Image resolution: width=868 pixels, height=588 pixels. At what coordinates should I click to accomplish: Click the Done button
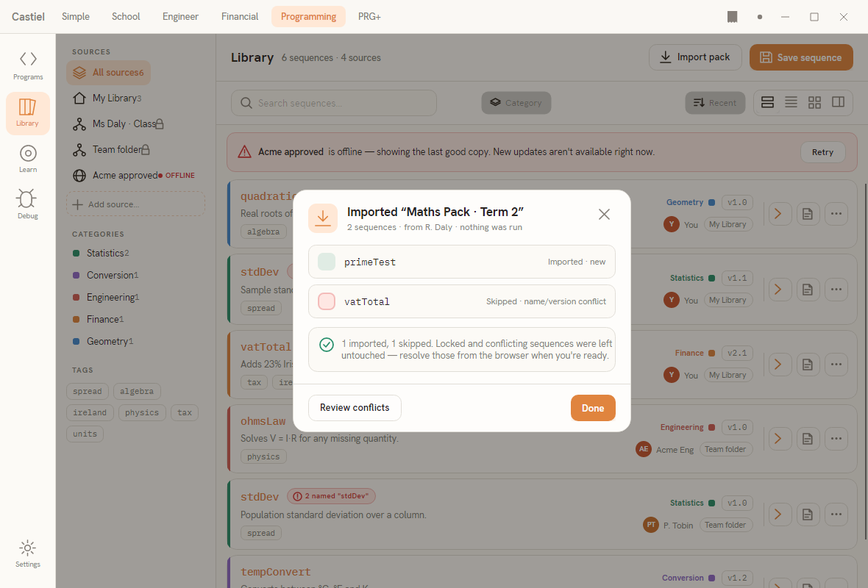[x=593, y=408]
